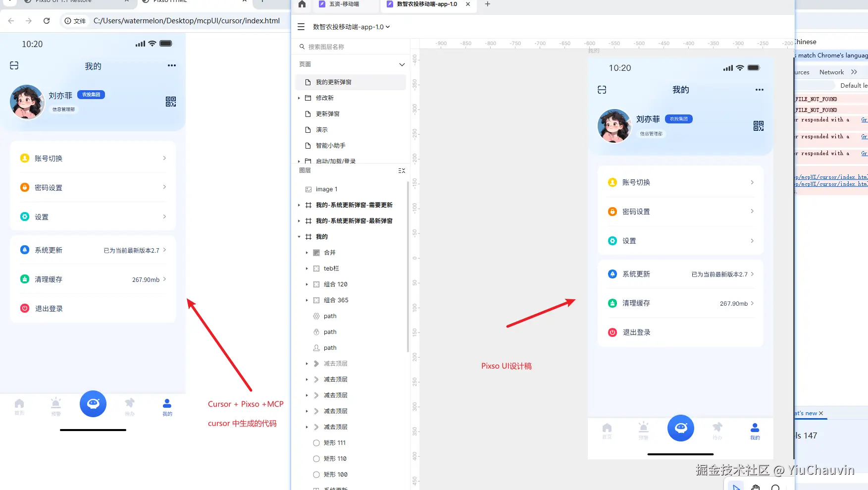
Task: Expand the 组合 365 group
Action: click(307, 300)
